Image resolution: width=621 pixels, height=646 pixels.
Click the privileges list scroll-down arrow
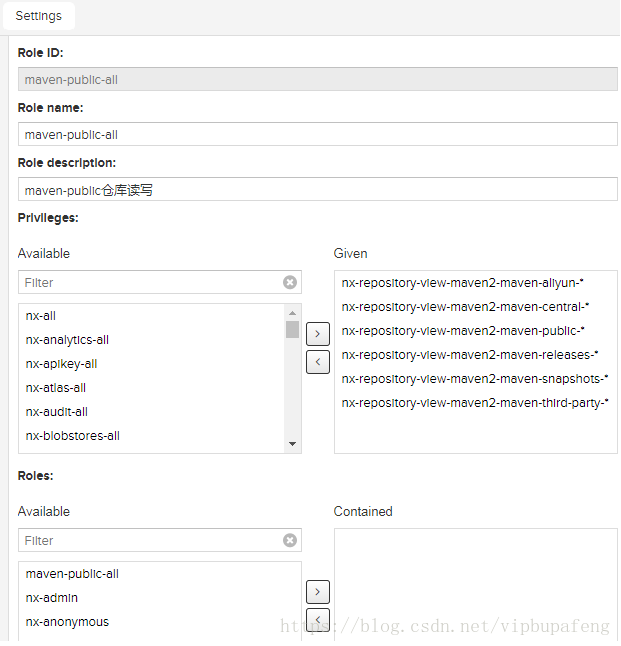293,444
